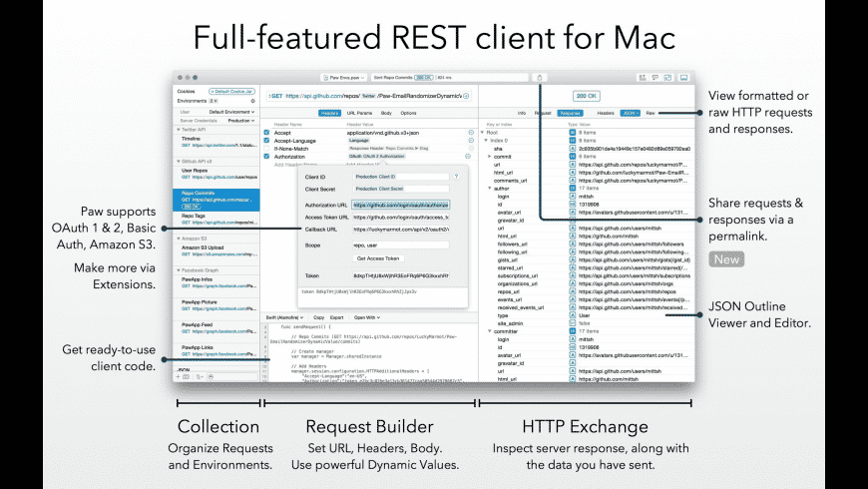This screenshot has height=489, width=868.
Task: Open the Open With dropdown
Action: click(x=367, y=318)
